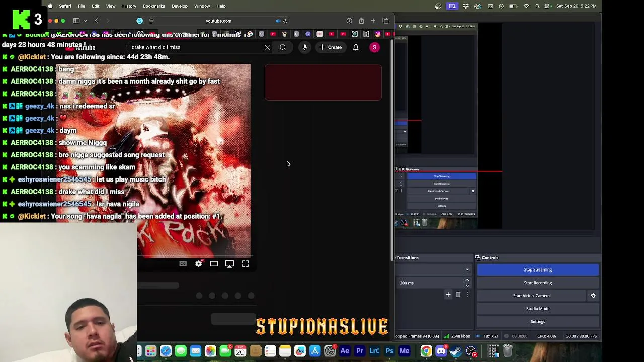
Task: Clear the YouTube search text with X
Action: click(x=267, y=47)
